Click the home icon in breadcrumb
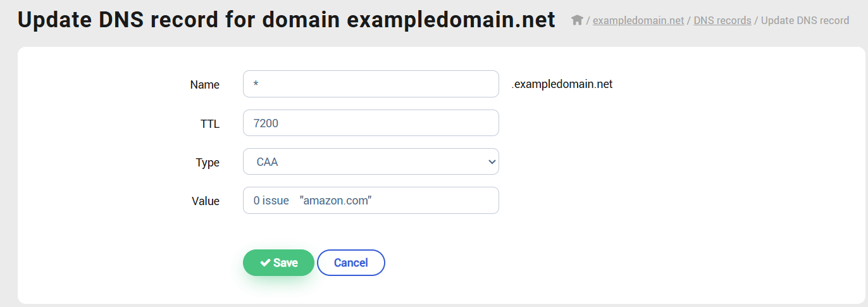868x307 pixels. [576, 20]
